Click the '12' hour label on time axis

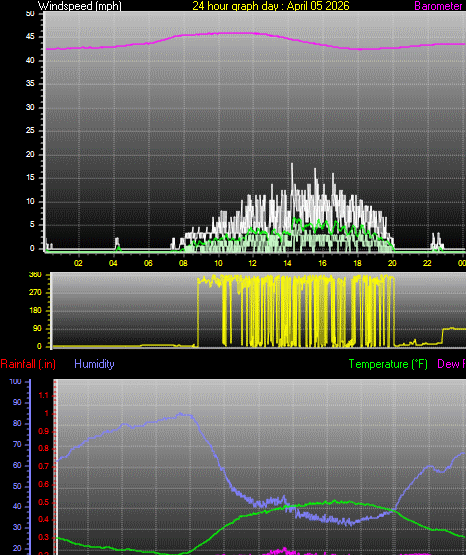252,263
